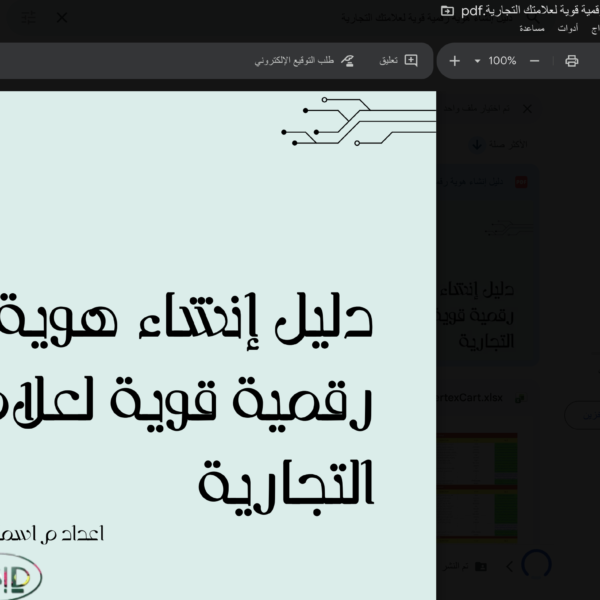This screenshot has height=600, width=600.
Task: Open the أدوات tools menu
Action: coord(568,29)
